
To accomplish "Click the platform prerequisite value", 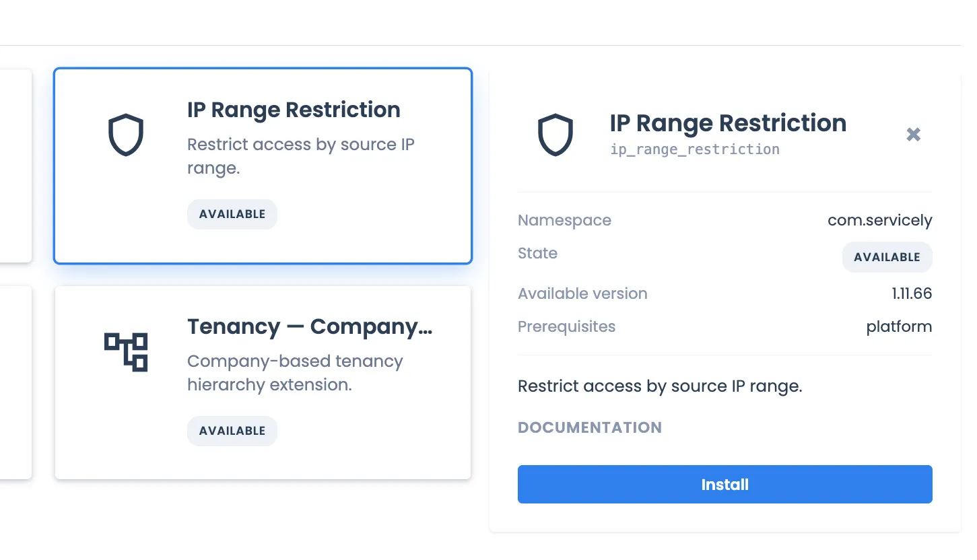I will pos(899,326).
